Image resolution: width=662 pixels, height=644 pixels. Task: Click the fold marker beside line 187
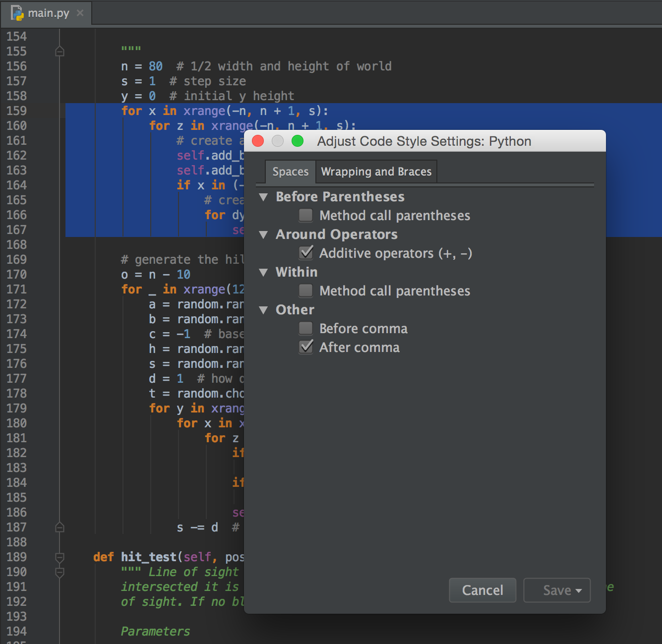coord(60,527)
